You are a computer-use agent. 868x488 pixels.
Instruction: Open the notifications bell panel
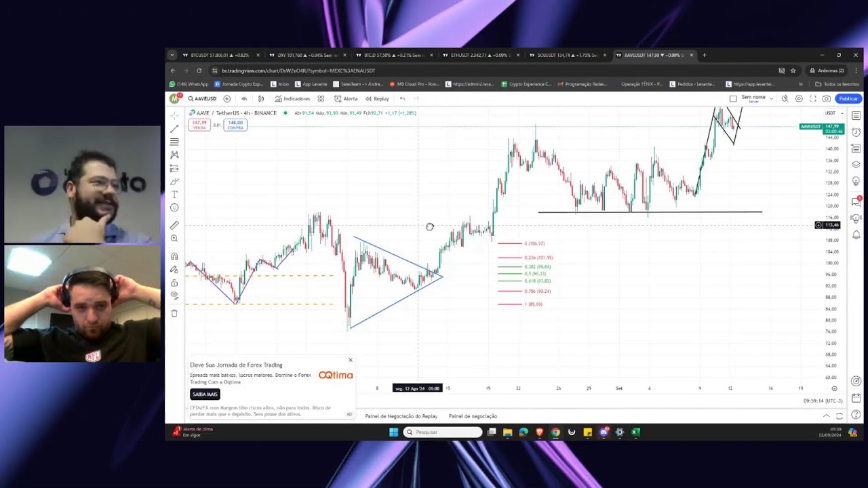tap(856, 235)
